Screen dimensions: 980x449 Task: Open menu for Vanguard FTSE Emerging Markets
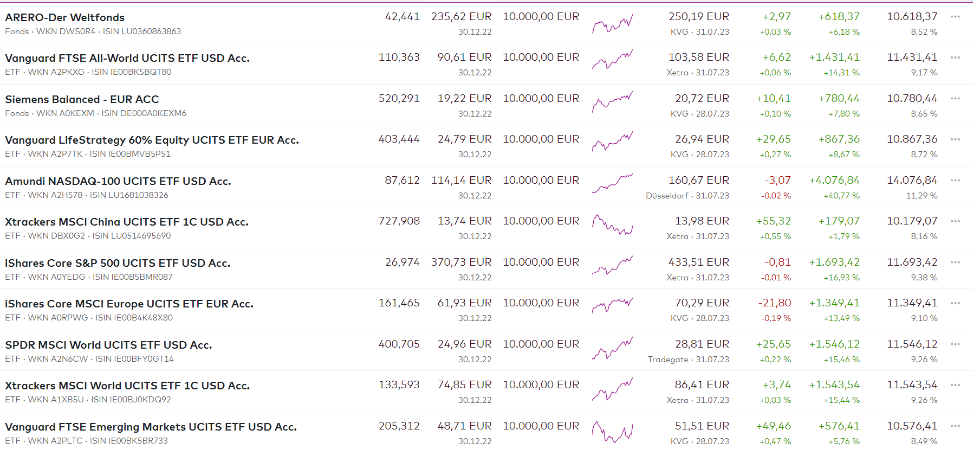pyautogui.click(x=955, y=426)
